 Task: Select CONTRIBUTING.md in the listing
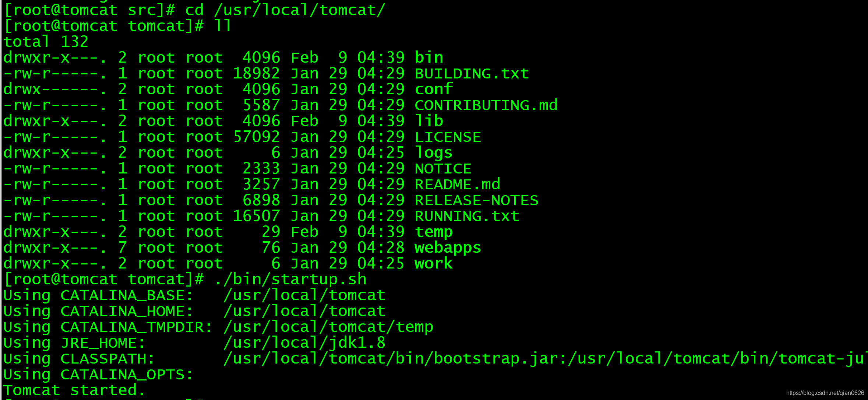point(486,105)
